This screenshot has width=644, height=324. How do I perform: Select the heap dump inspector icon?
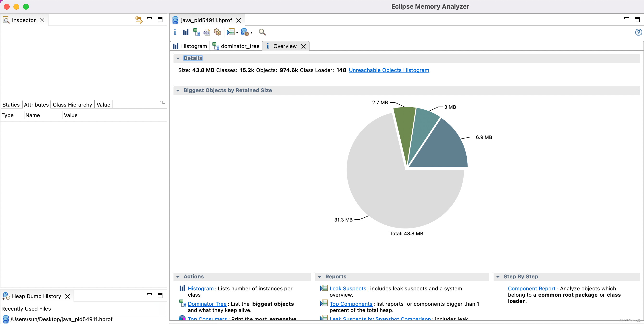pyautogui.click(x=6, y=19)
